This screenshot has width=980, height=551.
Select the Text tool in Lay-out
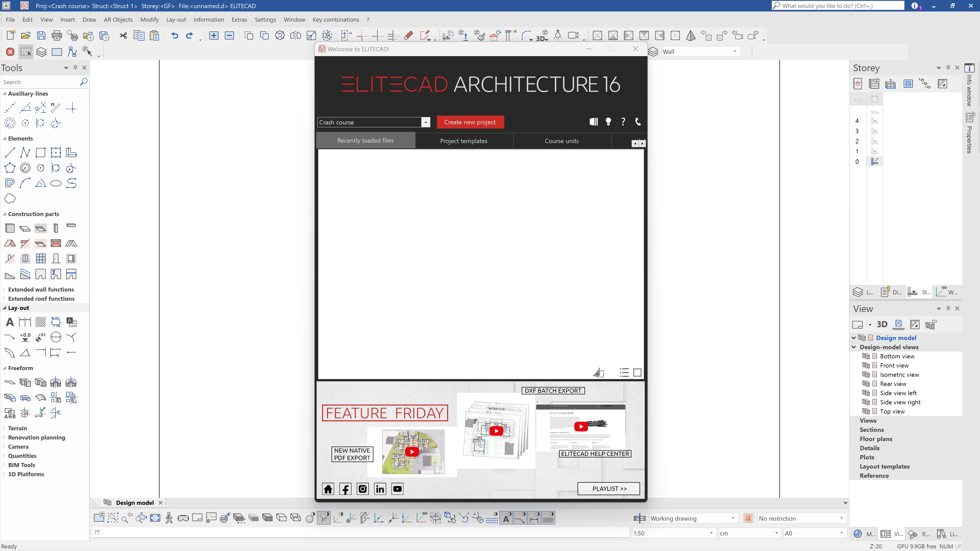pos(10,322)
